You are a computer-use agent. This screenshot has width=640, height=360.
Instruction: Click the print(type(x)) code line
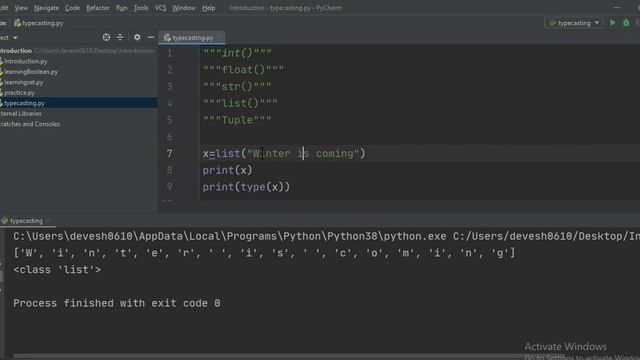[x=246, y=187]
